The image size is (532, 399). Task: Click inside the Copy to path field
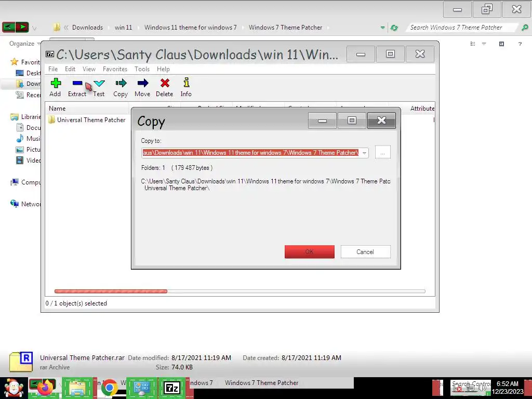[251, 153]
